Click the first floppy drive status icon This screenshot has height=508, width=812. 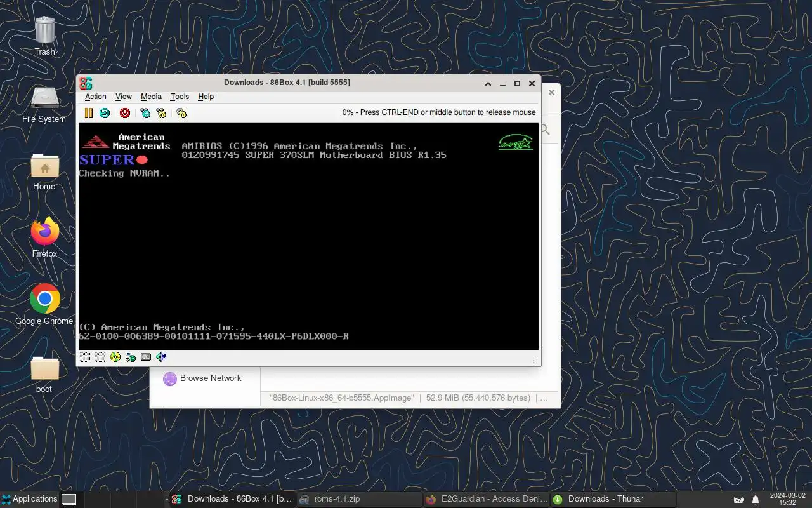click(x=85, y=357)
